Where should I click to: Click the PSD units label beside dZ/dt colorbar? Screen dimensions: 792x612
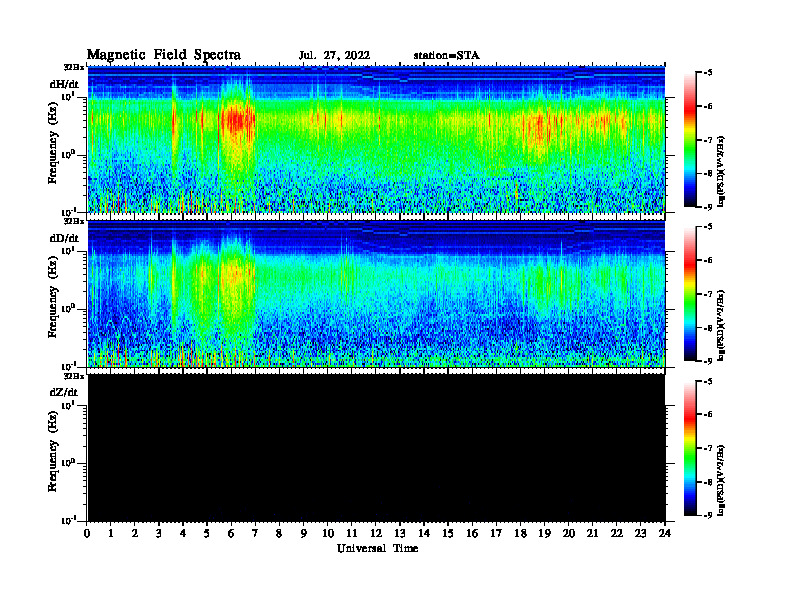click(721, 480)
